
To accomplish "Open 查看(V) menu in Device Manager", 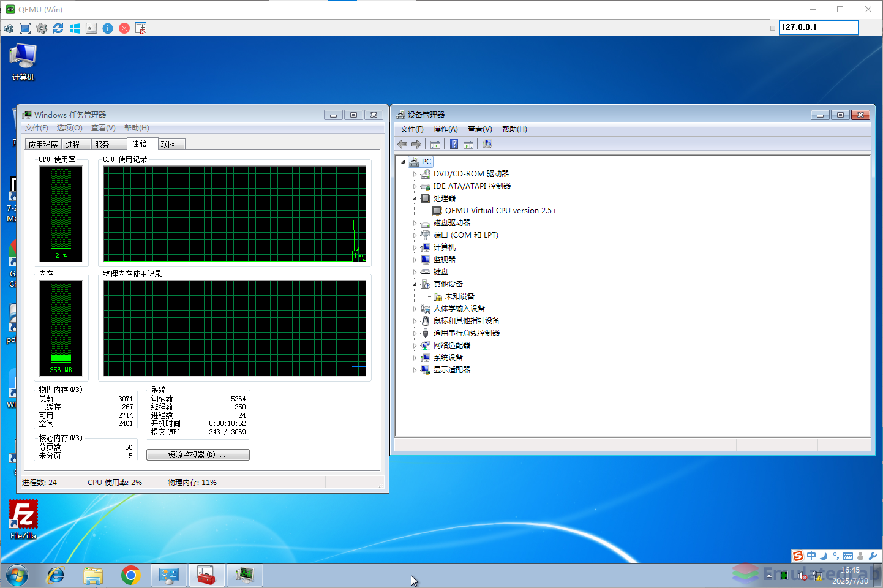I will point(480,129).
